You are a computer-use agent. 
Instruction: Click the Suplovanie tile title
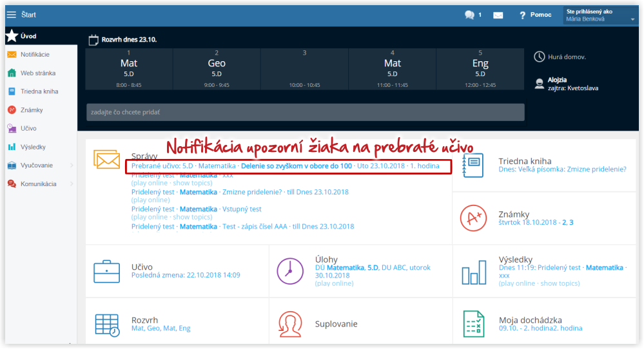336,324
